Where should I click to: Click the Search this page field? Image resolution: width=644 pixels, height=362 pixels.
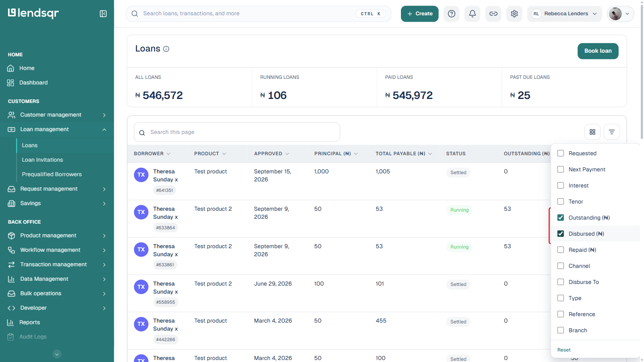pyautogui.click(x=237, y=132)
